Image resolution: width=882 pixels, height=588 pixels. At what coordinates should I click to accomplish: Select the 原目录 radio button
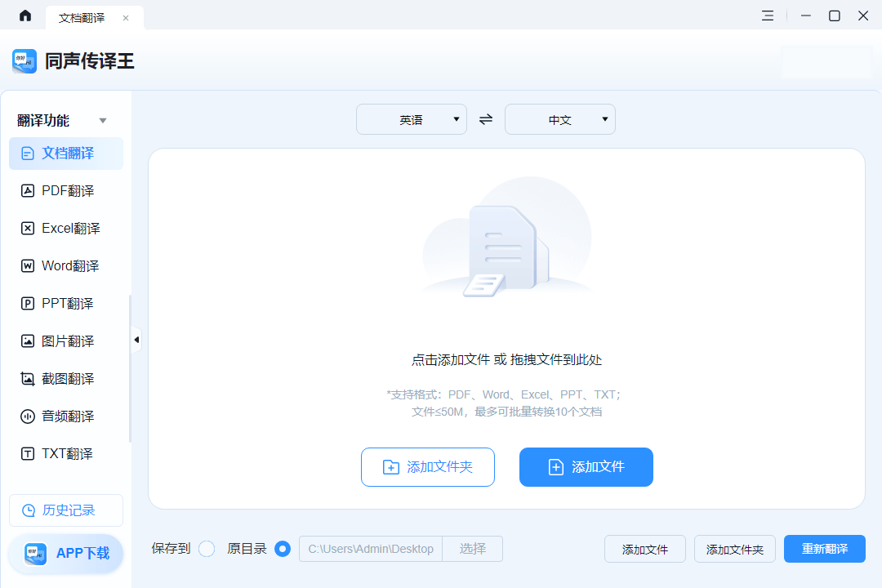283,549
